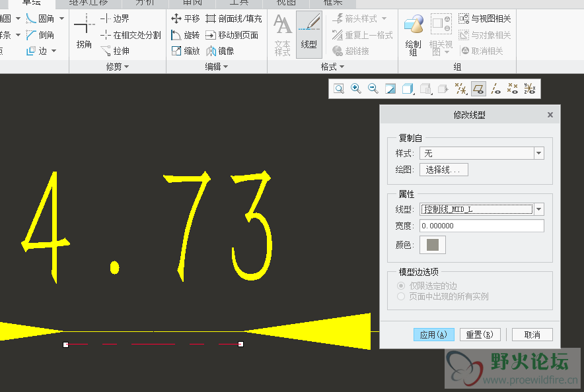Open the display style cube icon

coord(408,89)
